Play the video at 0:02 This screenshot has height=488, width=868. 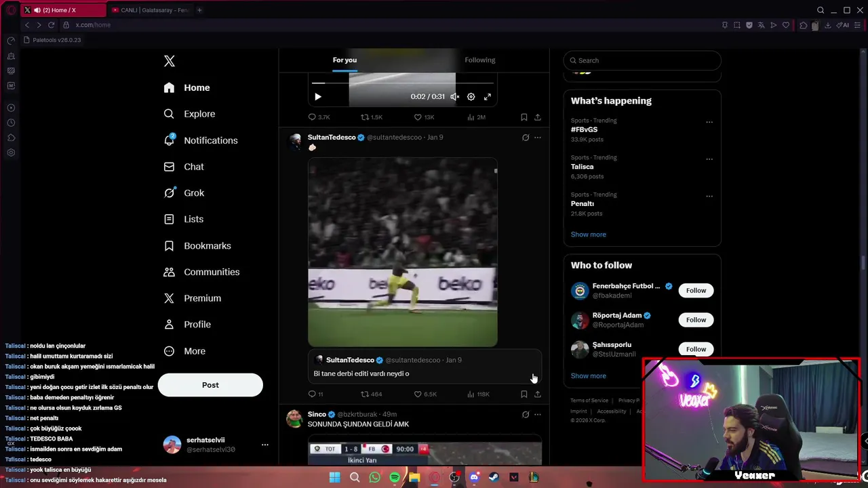pyautogui.click(x=318, y=97)
